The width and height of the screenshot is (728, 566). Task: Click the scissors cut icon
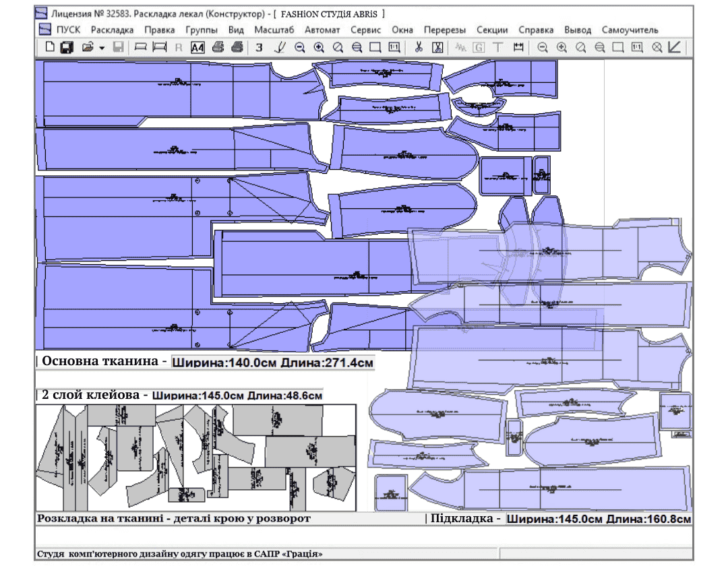(419, 48)
